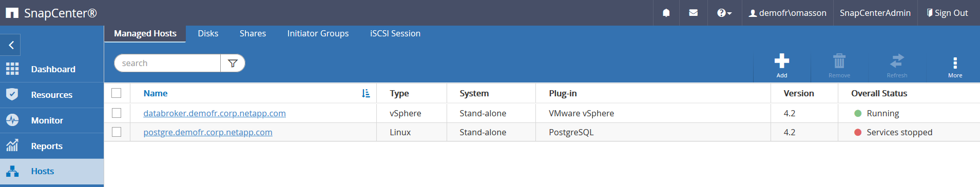Switch to the Disks tab
Screen dimensions: 980x187
pyautogui.click(x=208, y=33)
